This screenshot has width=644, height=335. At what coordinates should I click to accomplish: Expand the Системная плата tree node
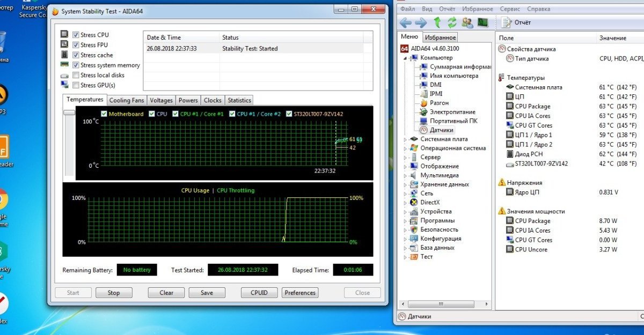coord(405,139)
